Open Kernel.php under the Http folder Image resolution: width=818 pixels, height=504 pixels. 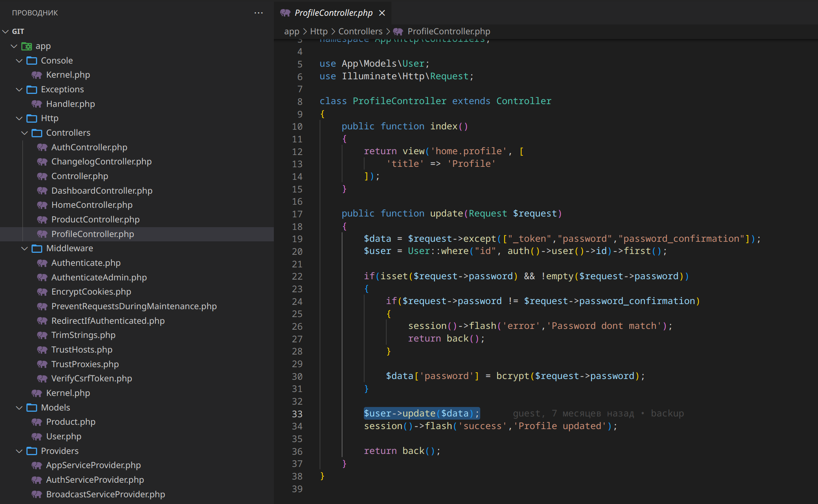(x=68, y=393)
